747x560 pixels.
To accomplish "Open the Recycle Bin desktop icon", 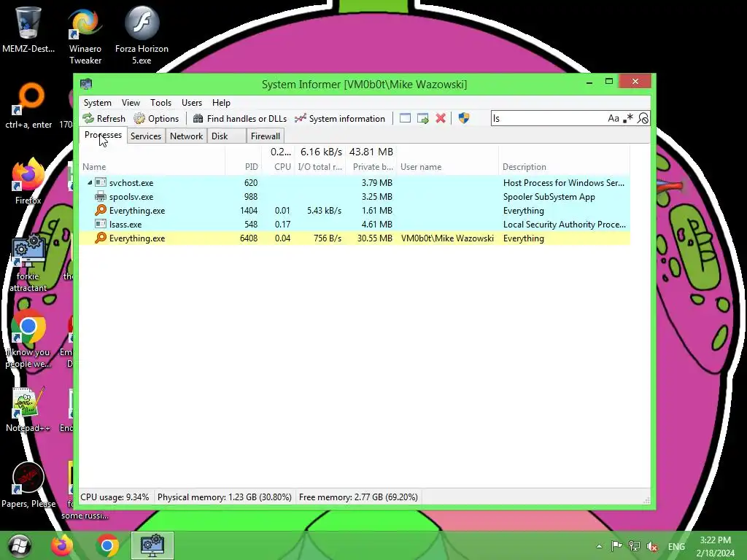I will (28, 28).
